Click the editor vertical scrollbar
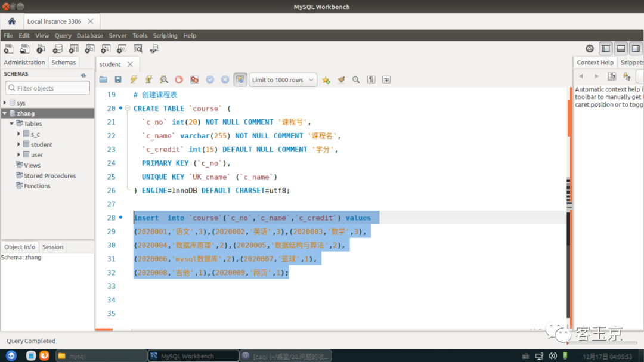This screenshot has width=644, height=362. tap(569, 209)
